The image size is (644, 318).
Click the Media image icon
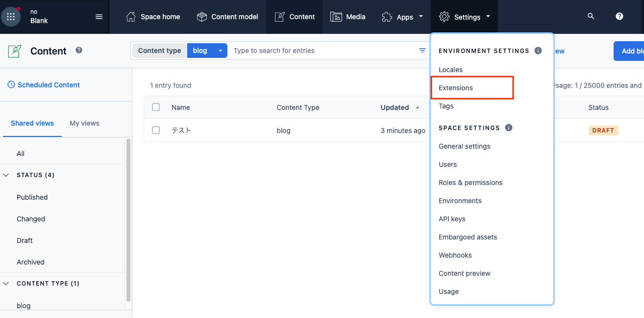tap(336, 17)
